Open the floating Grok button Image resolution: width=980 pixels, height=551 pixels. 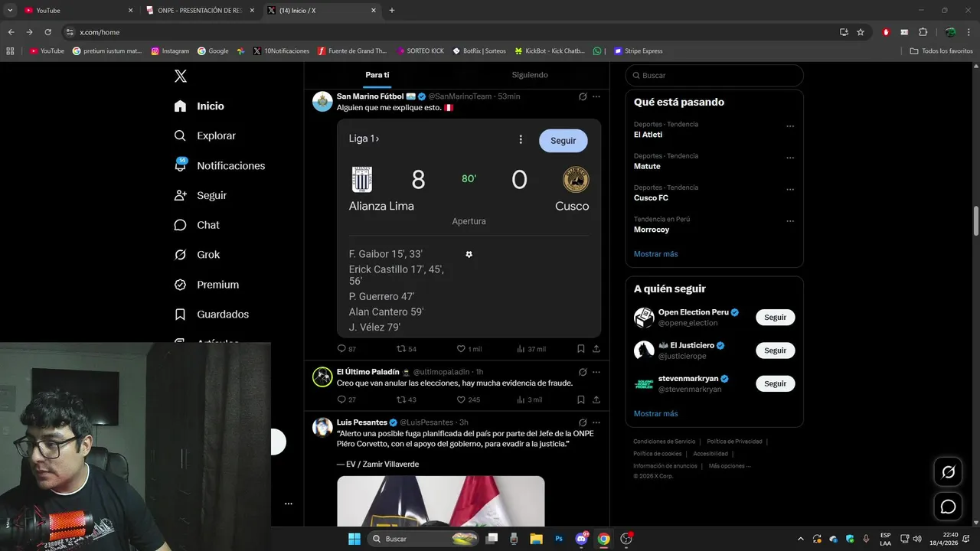(948, 472)
